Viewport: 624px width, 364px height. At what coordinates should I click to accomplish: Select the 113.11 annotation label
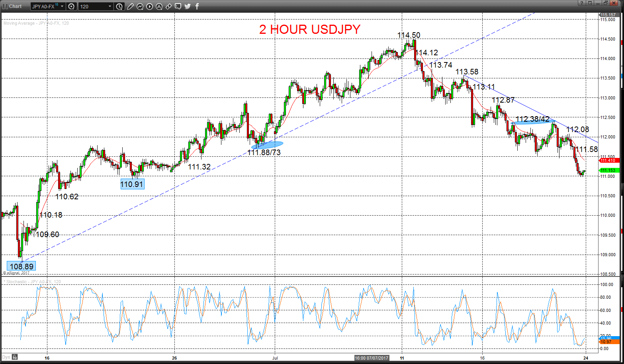coord(483,87)
